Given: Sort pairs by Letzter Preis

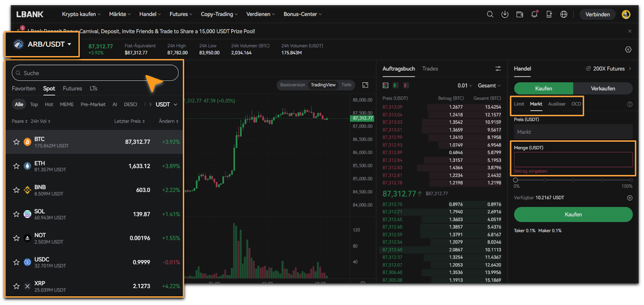Looking at the screenshot, I should (x=129, y=121).
